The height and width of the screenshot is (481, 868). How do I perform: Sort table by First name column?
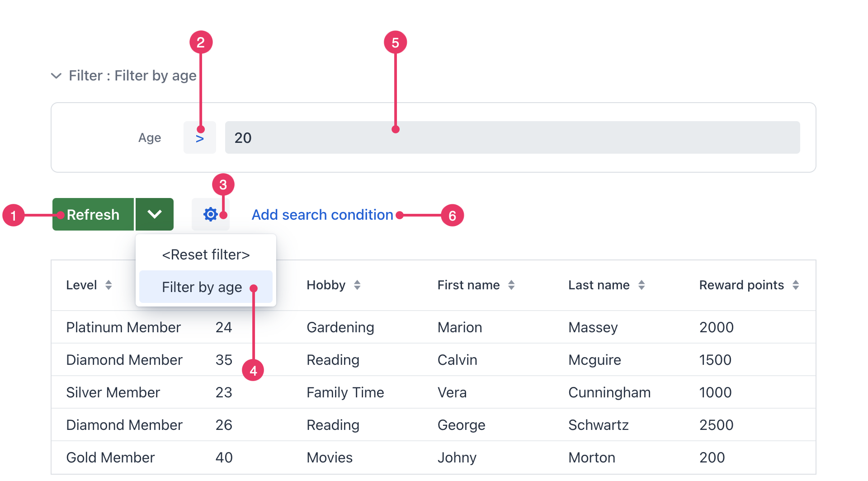point(511,285)
